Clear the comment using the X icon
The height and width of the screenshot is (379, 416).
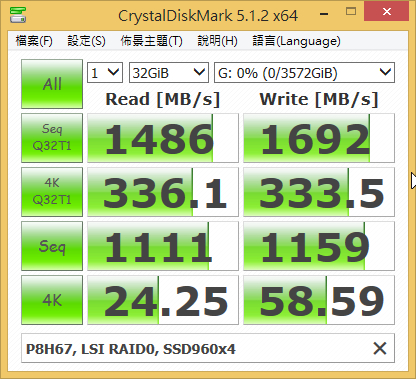(x=380, y=349)
